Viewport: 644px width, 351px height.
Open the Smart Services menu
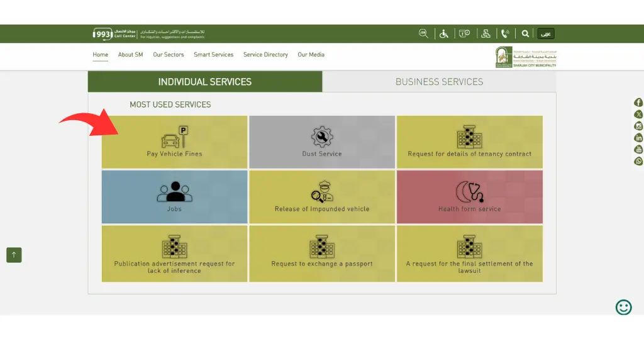(214, 55)
